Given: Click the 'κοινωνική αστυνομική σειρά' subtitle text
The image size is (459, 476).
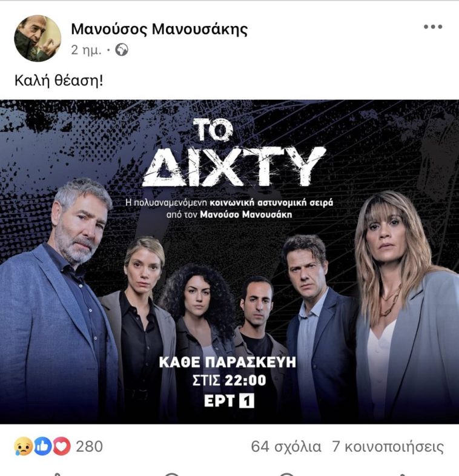Looking at the screenshot, I should pyautogui.click(x=271, y=202).
